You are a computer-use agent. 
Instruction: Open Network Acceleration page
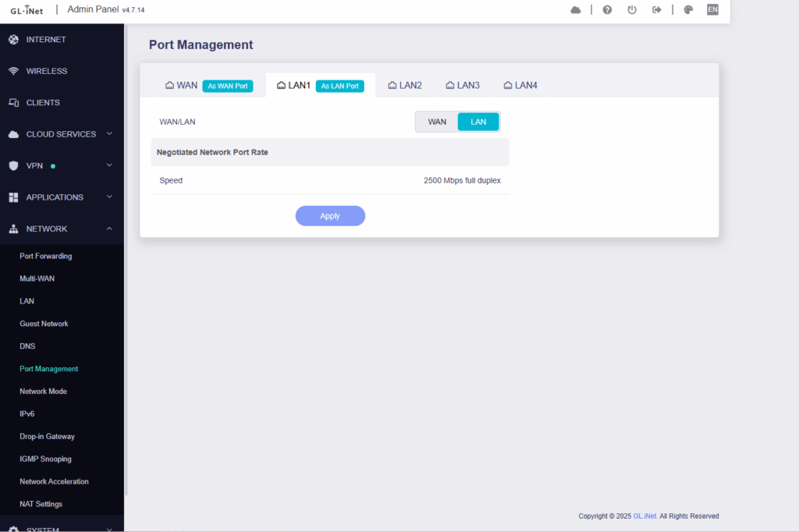(54, 481)
